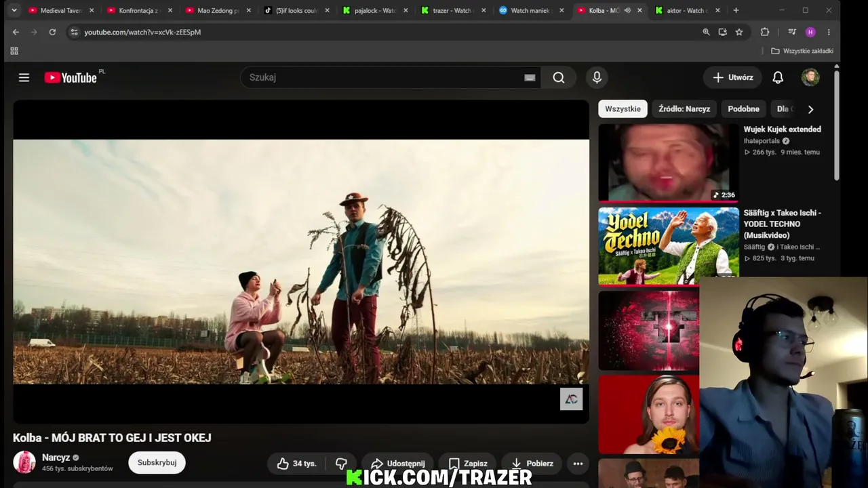The width and height of the screenshot is (868, 488).
Task: Click the video title Kolba - MÓJ BRAT
Action: [112, 438]
